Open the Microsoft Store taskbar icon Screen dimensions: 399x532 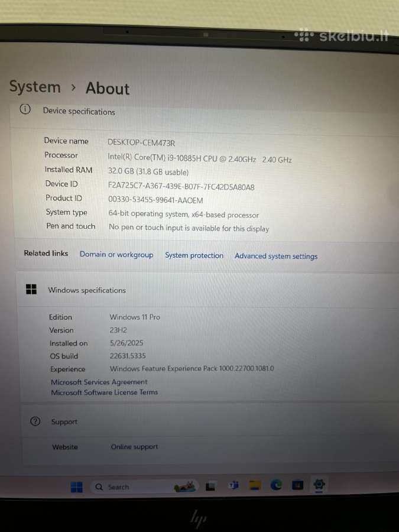(x=297, y=485)
